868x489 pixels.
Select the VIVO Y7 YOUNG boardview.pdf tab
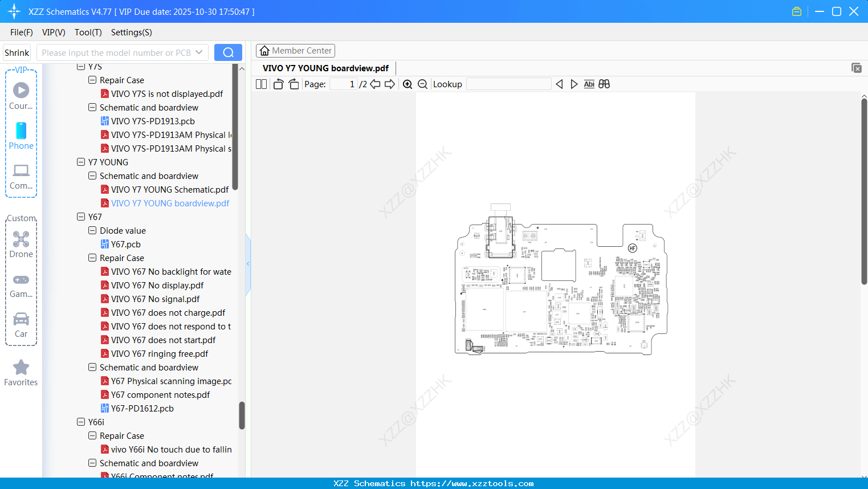click(325, 68)
